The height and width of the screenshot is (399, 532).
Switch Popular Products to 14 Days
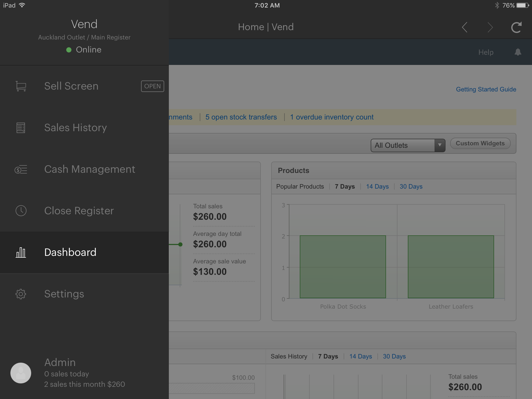tap(377, 187)
